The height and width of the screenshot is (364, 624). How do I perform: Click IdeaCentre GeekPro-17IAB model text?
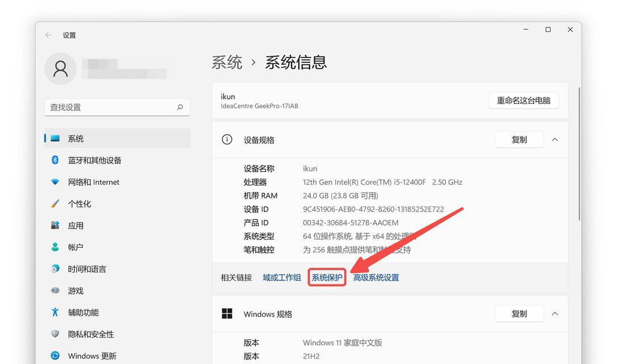(260, 106)
